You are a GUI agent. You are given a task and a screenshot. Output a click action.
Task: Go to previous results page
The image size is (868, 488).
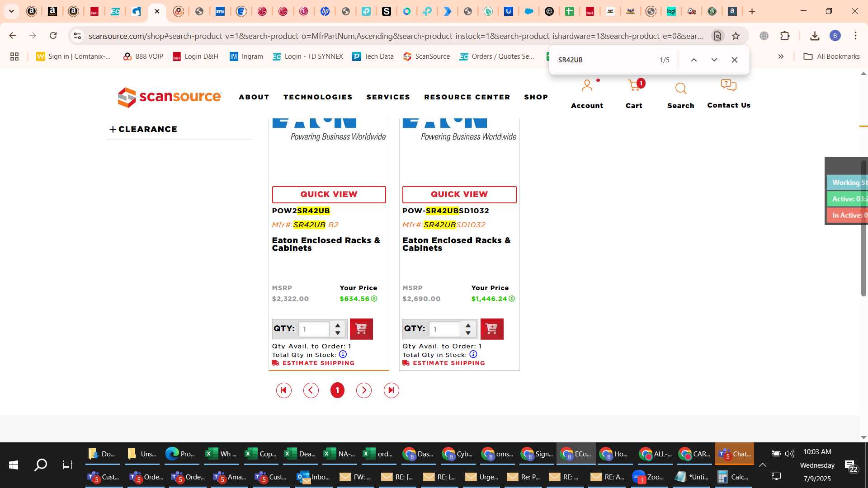[311, 390]
